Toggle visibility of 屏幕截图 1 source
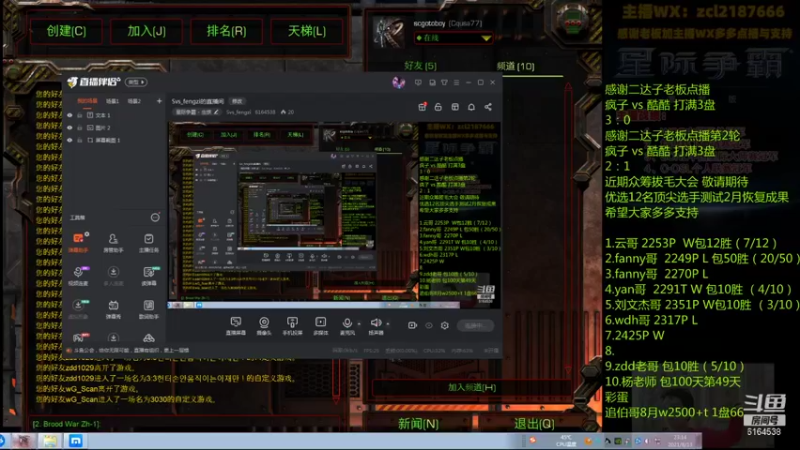Screen dimensions: 800x450 [x=70, y=140]
